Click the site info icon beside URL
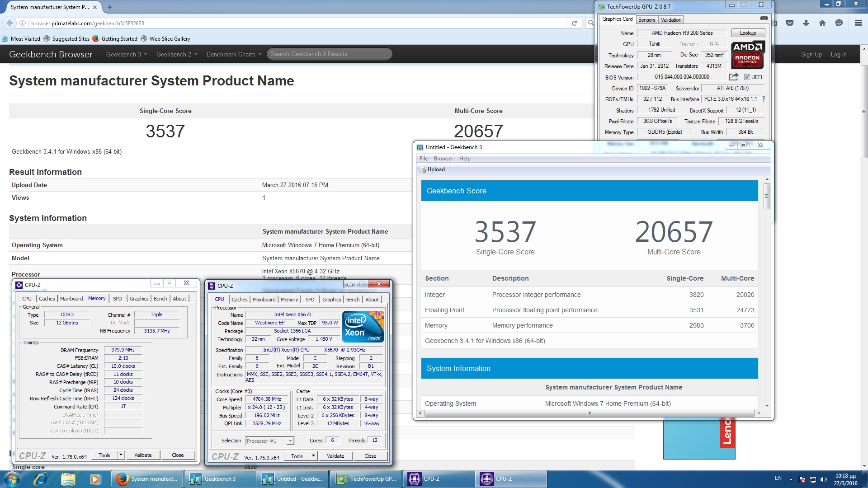Viewport: 868px width, 488px height. [23, 23]
